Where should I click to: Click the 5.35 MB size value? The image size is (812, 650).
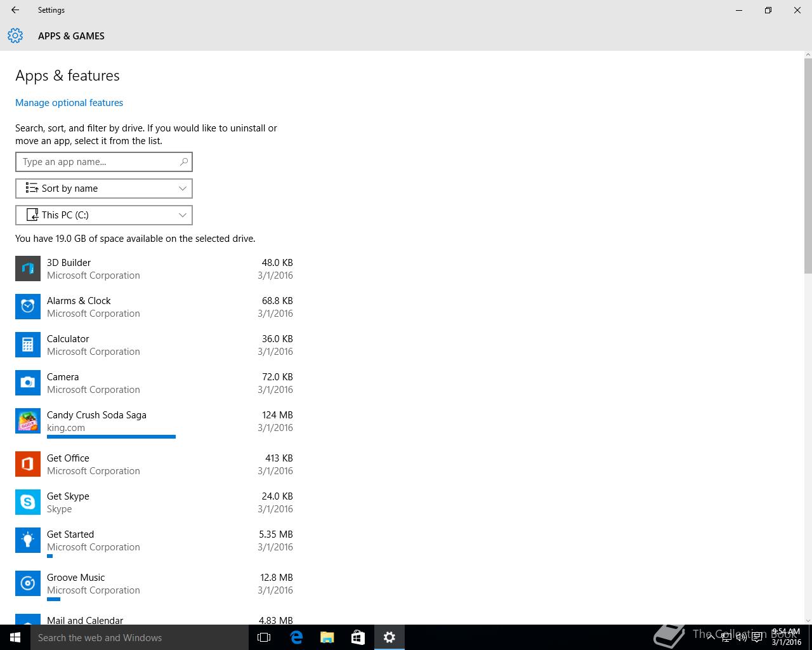tap(276, 534)
